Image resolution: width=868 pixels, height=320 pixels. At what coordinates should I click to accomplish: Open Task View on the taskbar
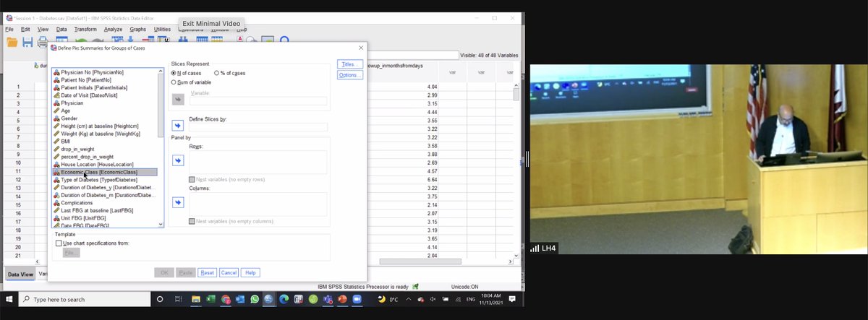[178, 299]
